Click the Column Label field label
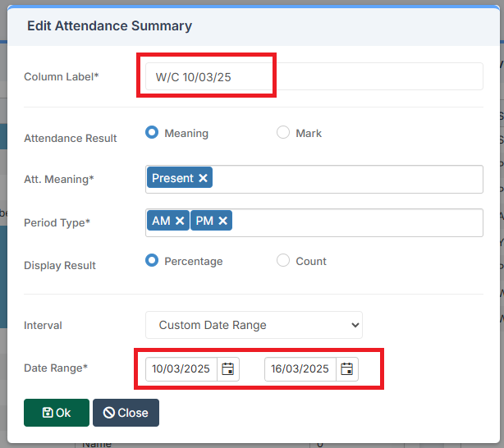The width and height of the screenshot is (504, 448). click(61, 76)
